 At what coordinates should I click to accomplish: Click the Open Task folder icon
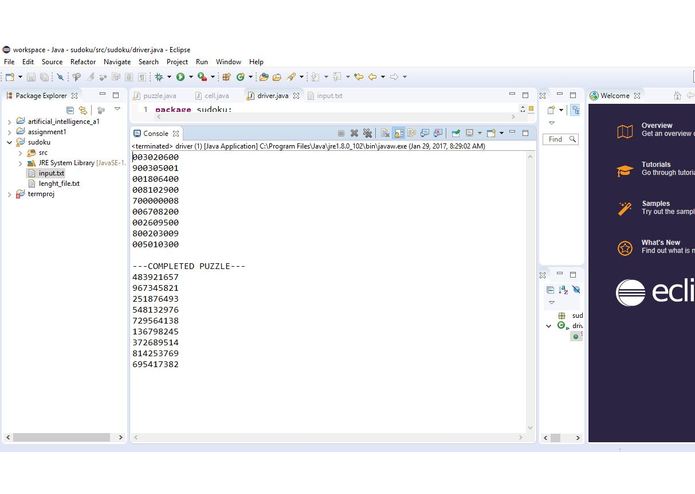coord(277,77)
